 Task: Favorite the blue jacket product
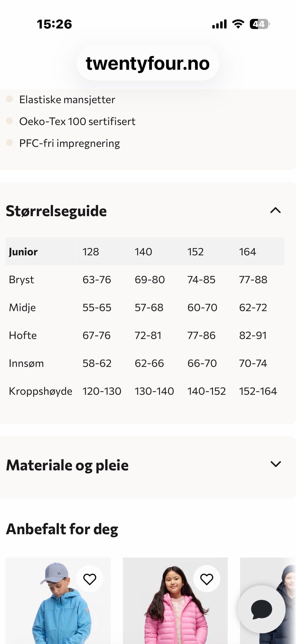tap(90, 579)
